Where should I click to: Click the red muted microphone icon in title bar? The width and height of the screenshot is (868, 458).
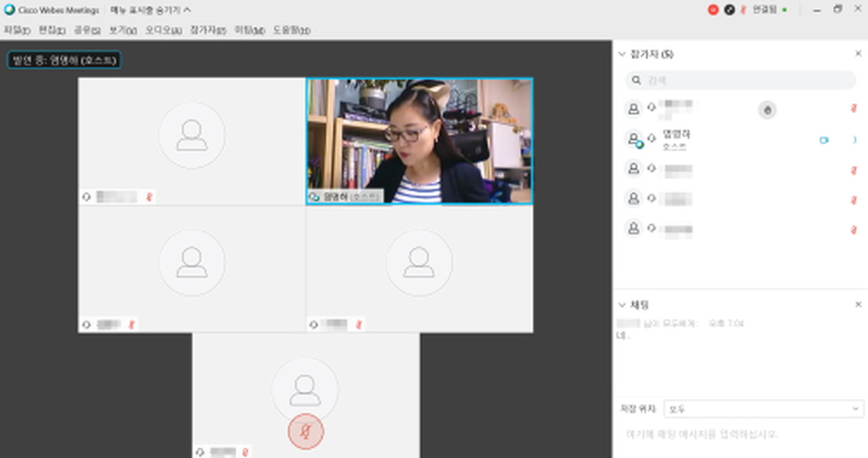[x=744, y=10]
